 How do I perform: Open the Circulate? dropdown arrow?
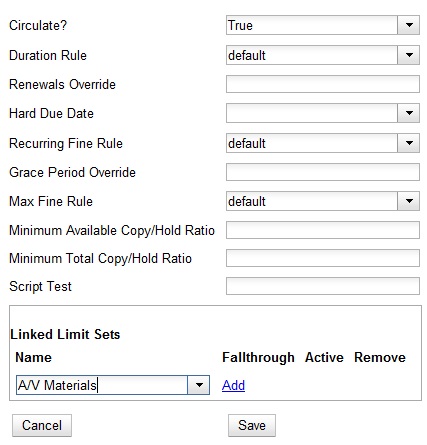pos(408,25)
